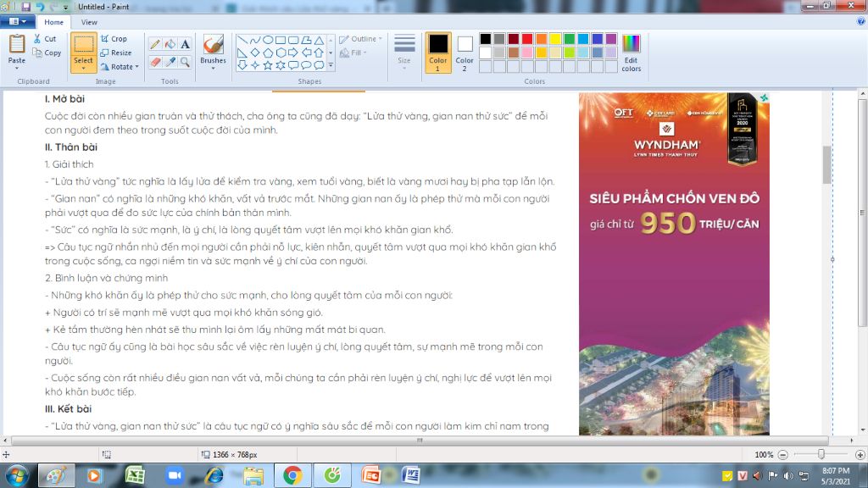The image size is (868, 488).
Task: Zoom out with the minus button
Action: 782,455
